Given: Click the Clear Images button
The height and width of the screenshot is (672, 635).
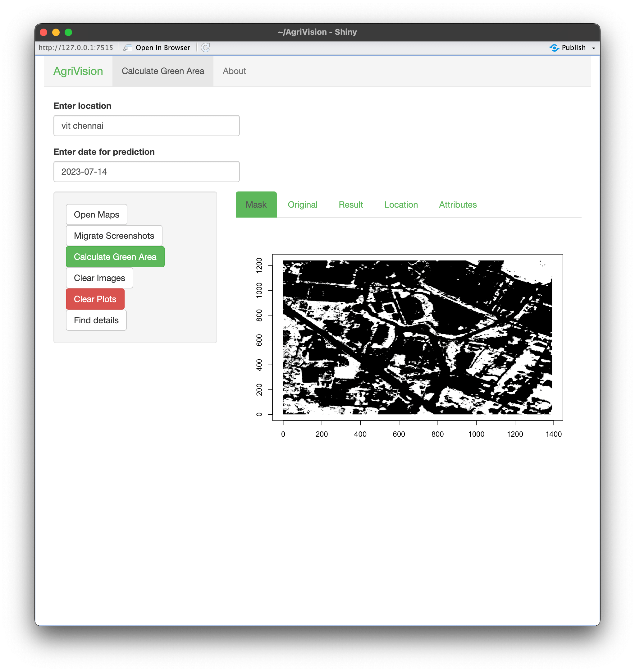Looking at the screenshot, I should pos(99,278).
